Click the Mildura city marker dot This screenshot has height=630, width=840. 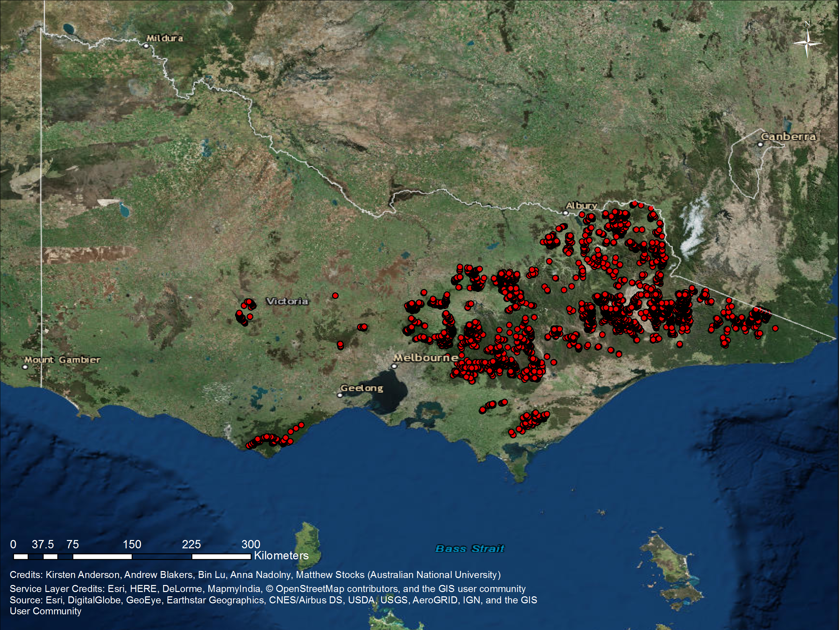click(146, 46)
